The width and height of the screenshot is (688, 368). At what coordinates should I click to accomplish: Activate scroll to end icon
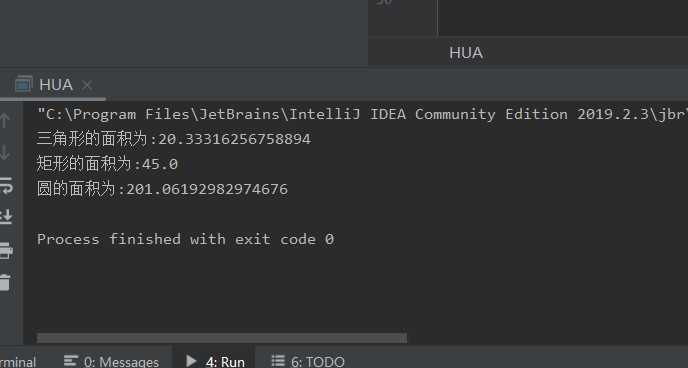(x=6, y=217)
